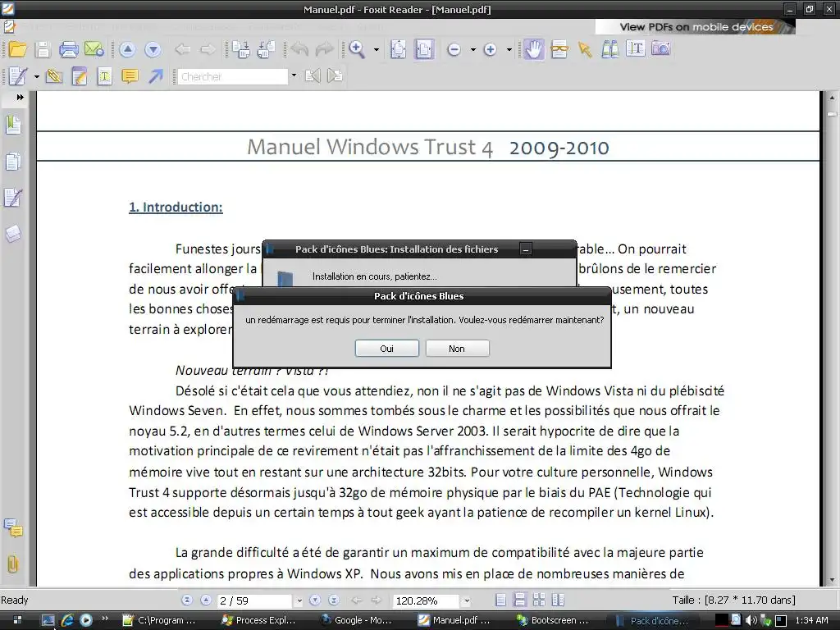Take a snapshot with the camera icon
840x630 pixels.
(x=661, y=48)
